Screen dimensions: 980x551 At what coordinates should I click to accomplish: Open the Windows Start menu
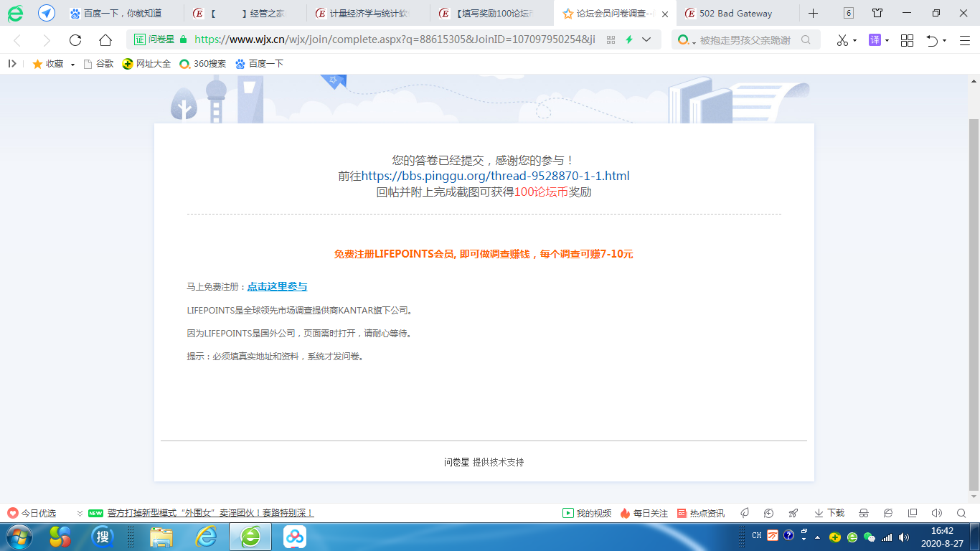point(19,536)
